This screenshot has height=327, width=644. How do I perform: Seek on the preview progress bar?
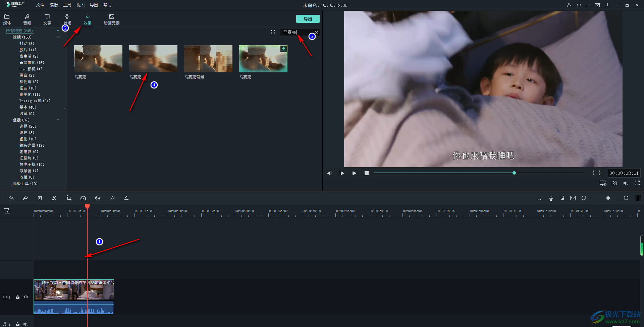479,173
